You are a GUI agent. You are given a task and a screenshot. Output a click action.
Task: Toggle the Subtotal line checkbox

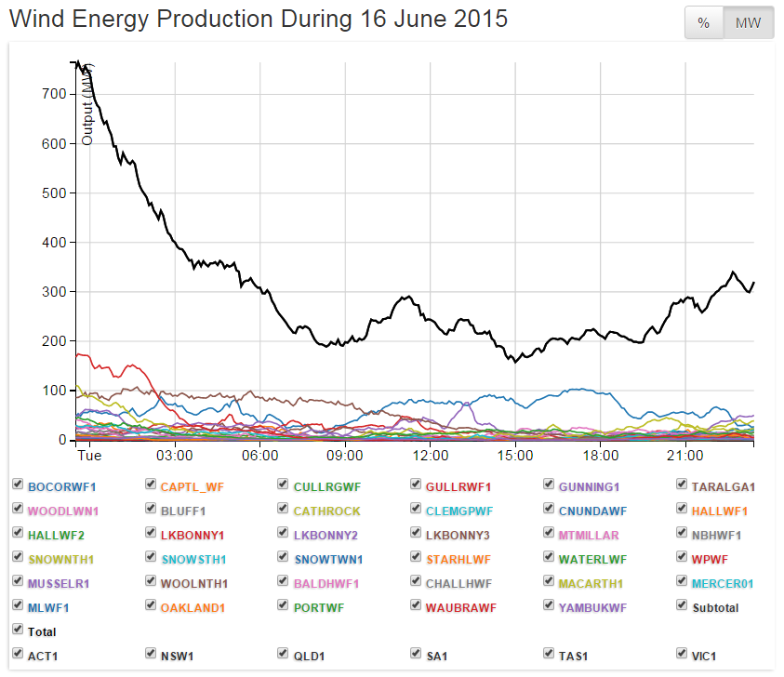[x=683, y=606]
